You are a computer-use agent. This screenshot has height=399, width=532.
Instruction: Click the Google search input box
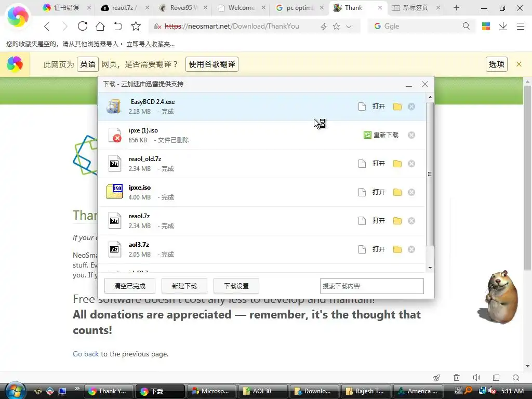coord(421,26)
